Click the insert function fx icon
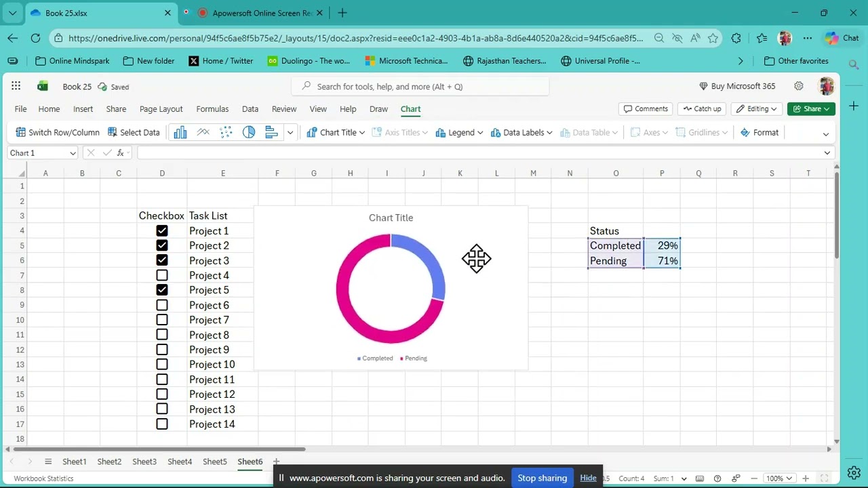This screenshot has height=488, width=868. (121, 153)
